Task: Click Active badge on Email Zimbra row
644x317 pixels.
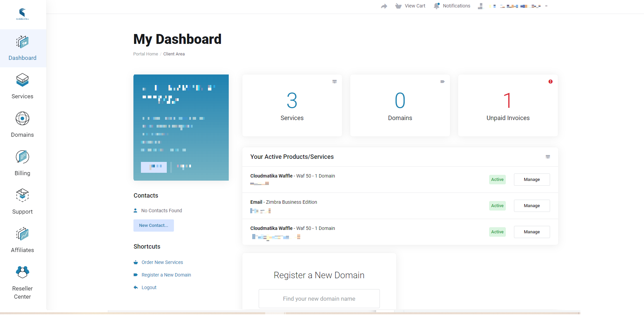Action: click(497, 206)
